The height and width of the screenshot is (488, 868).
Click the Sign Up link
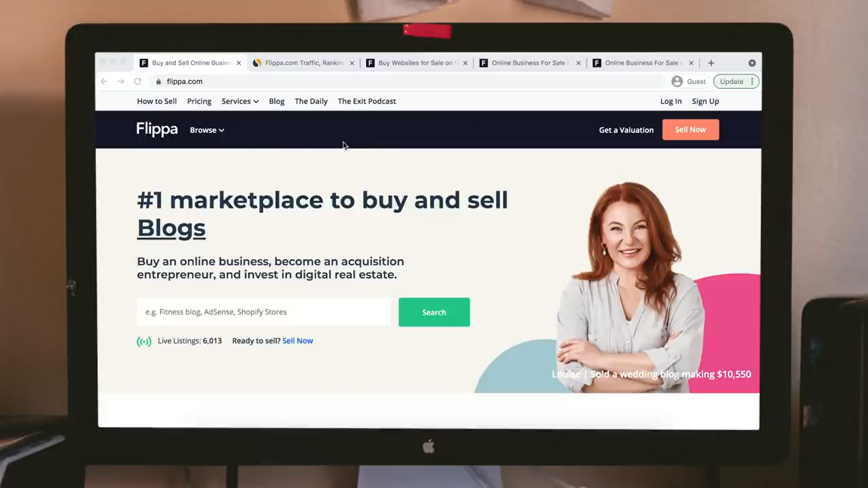click(x=705, y=101)
